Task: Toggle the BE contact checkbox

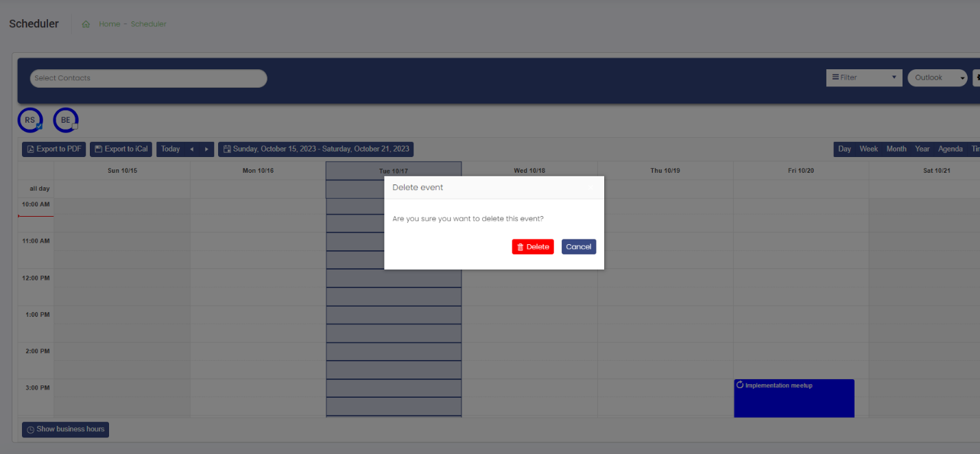Action: tap(75, 127)
